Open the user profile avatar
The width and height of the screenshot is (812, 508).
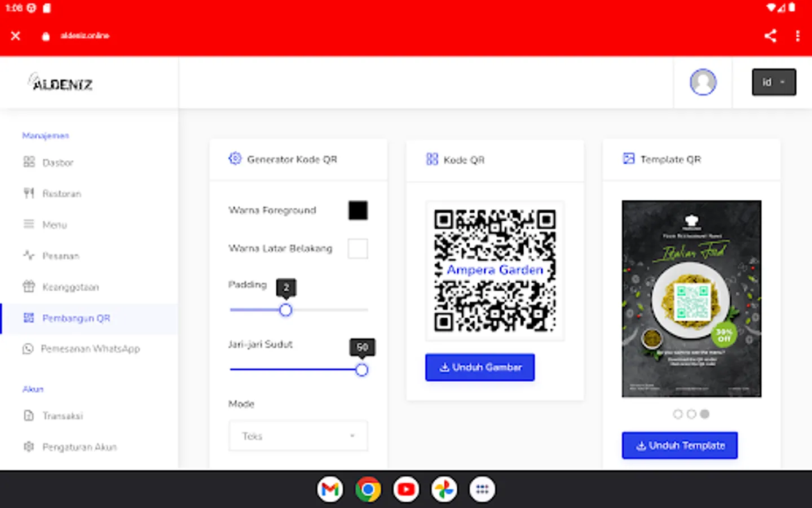tap(703, 82)
